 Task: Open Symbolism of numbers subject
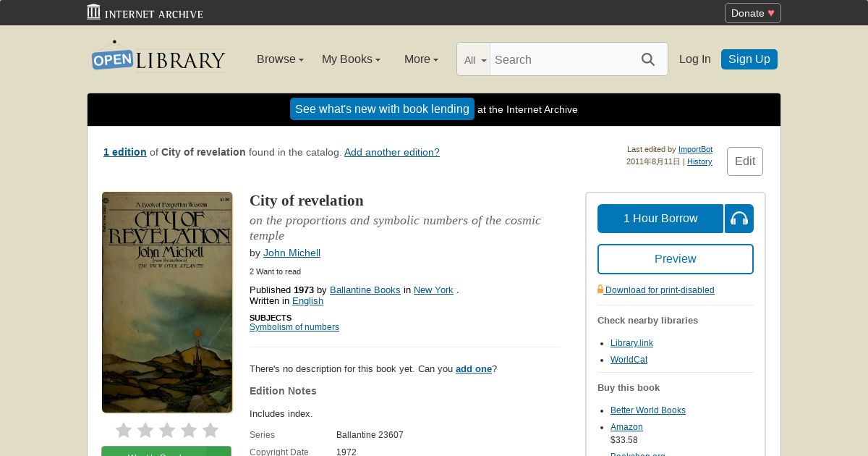[x=294, y=327]
